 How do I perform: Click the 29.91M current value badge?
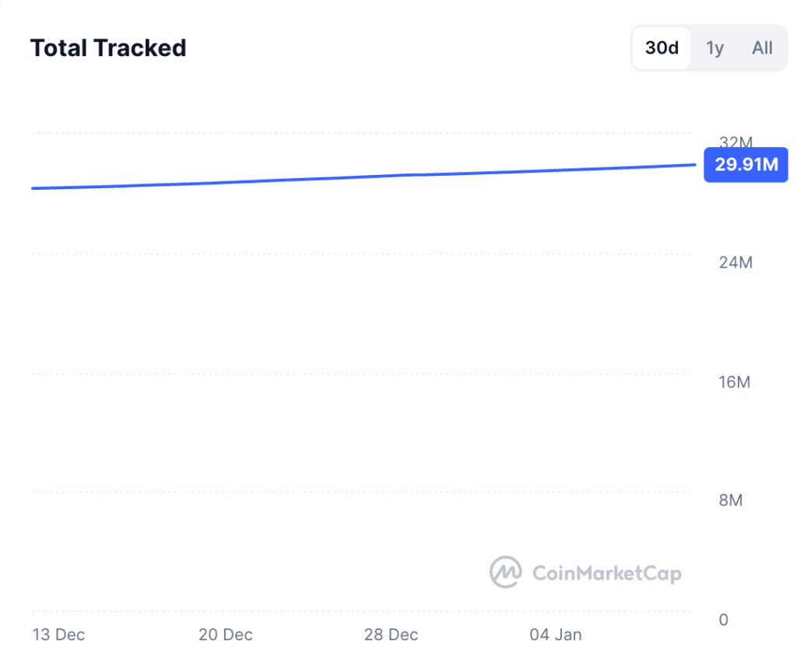point(746,165)
